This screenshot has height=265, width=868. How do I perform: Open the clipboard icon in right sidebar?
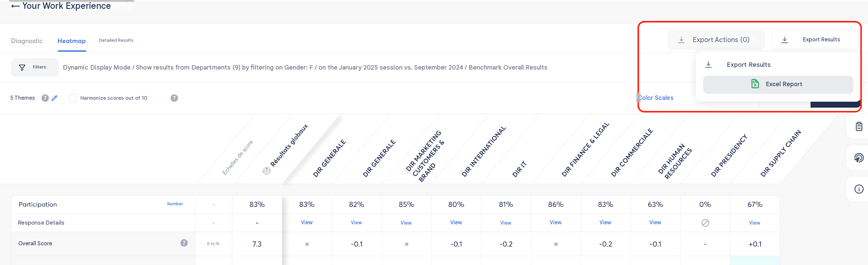859,127
